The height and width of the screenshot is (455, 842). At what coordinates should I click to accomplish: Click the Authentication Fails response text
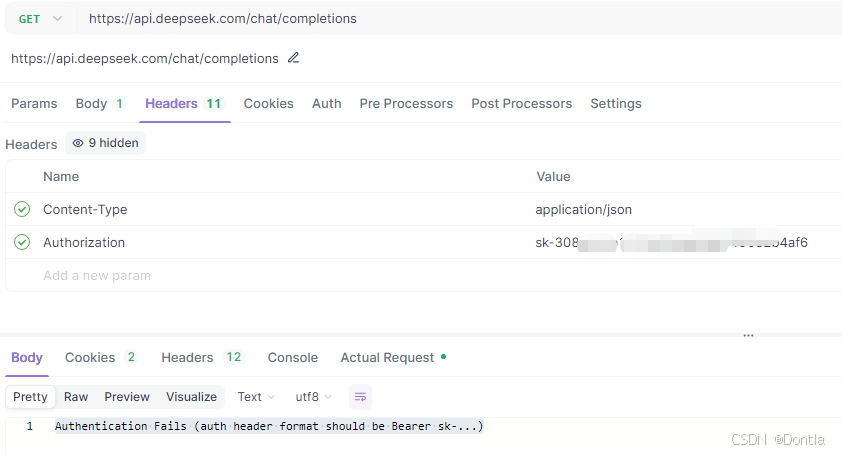(269, 426)
